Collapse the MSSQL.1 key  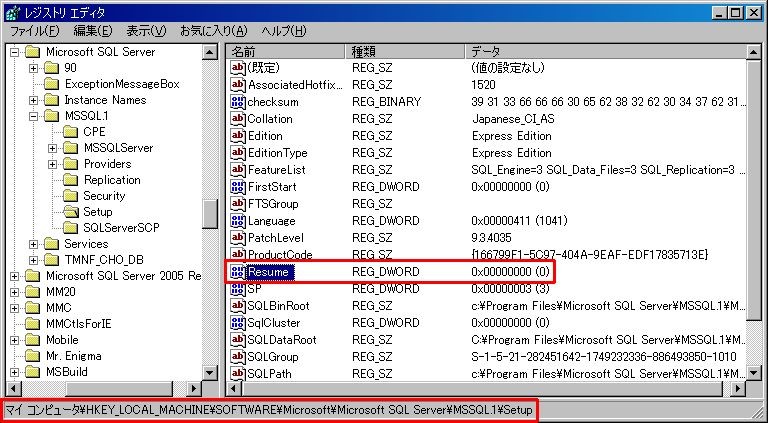(33, 116)
